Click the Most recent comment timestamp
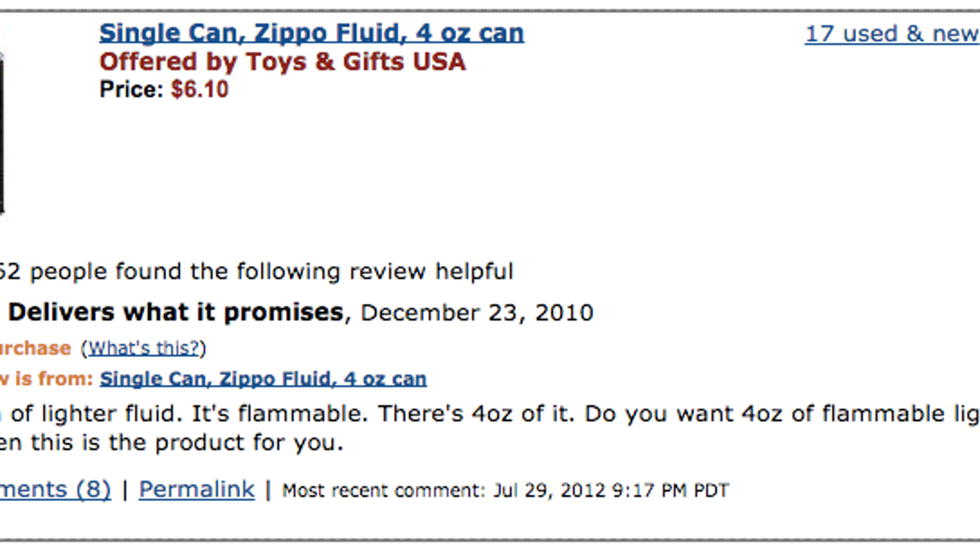The width and height of the screenshot is (980, 551). coord(505,490)
